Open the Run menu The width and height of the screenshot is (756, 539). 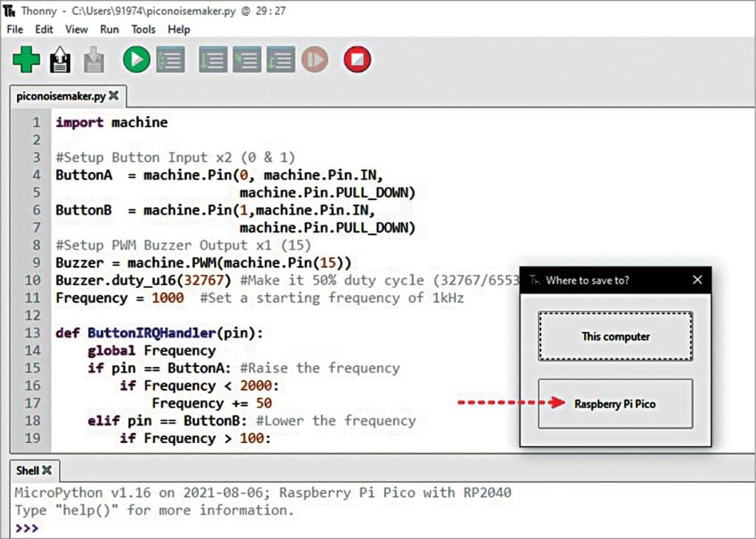pos(109,30)
